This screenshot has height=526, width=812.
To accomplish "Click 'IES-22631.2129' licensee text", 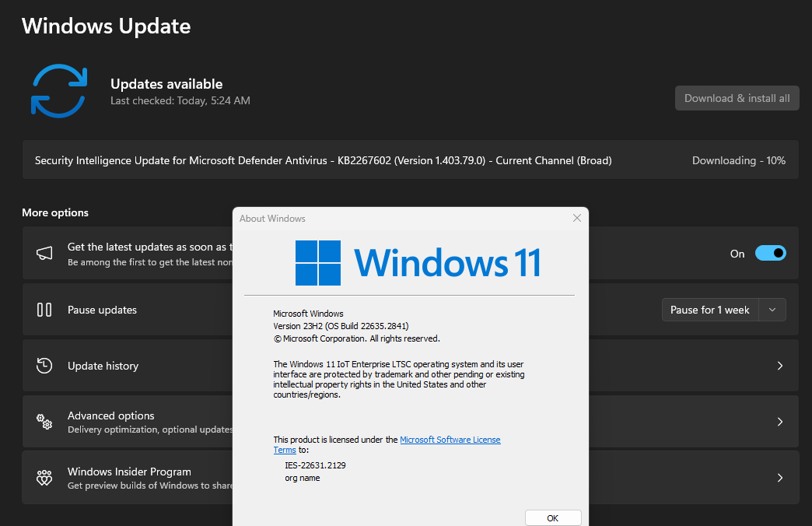I will pos(315,465).
